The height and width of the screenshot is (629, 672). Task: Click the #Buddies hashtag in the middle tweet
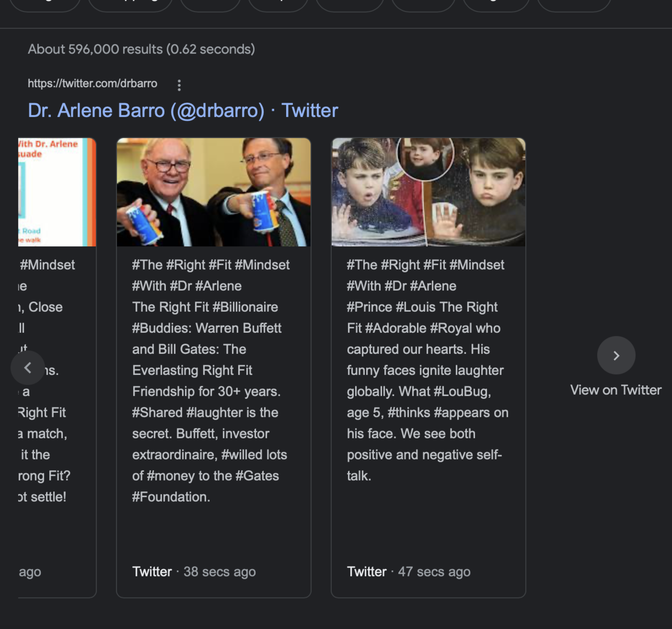[162, 328]
